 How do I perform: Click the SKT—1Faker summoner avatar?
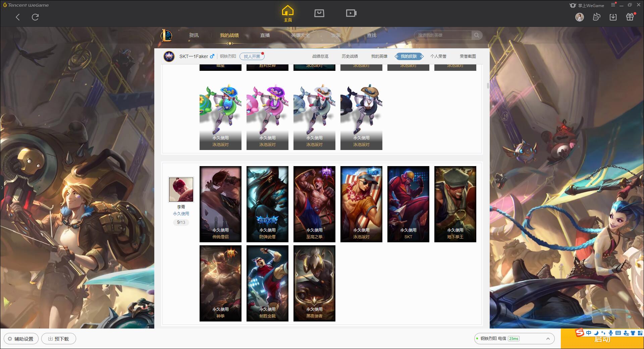click(169, 56)
